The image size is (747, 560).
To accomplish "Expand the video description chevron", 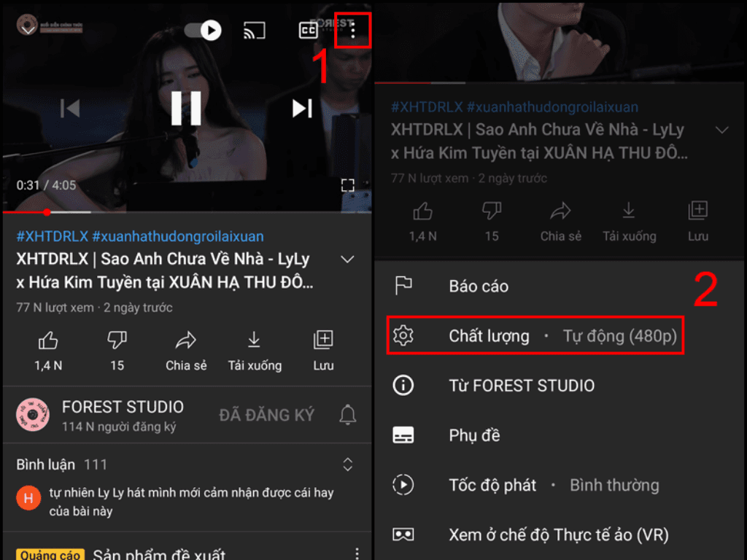I will (x=348, y=259).
